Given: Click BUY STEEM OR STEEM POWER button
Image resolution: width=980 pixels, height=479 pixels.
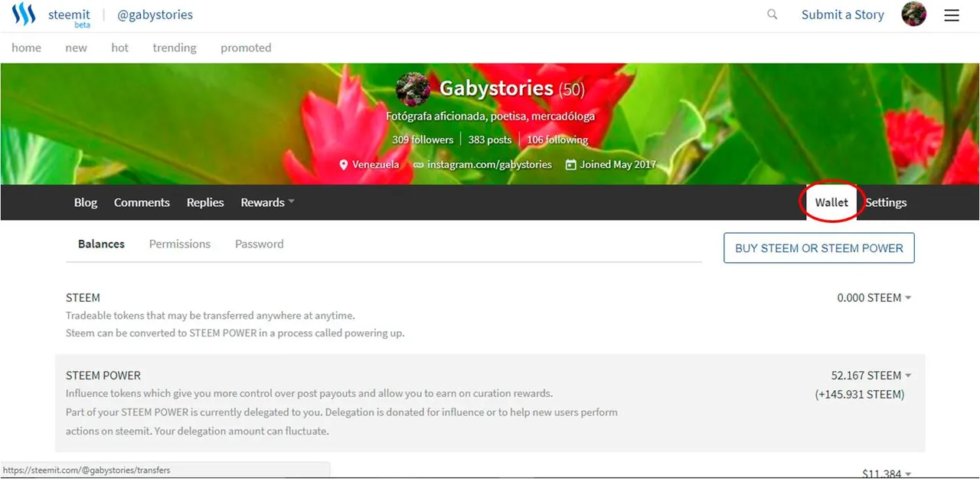Looking at the screenshot, I should point(819,248).
